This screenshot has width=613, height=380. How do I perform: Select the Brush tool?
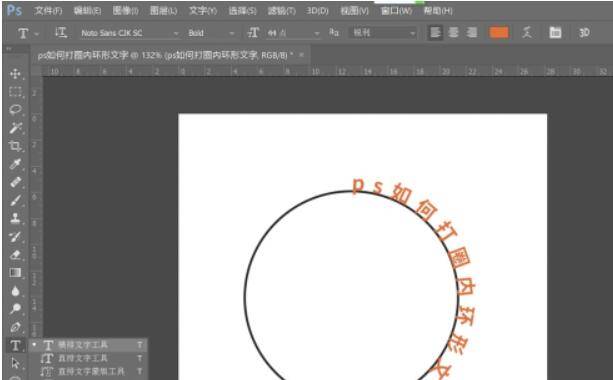15,201
